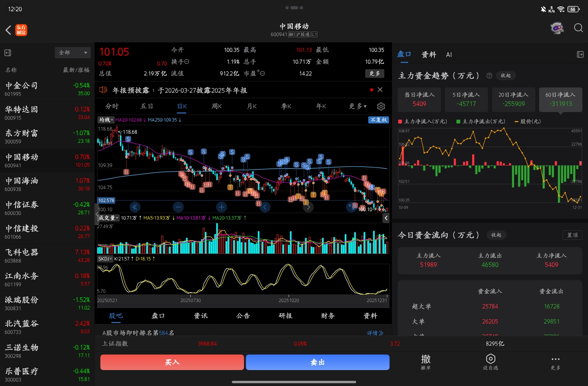The height and width of the screenshot is (386, 588).
Task: Select the 5日净流入 period card
Action: pyautogui.click(x=466, y=99)
